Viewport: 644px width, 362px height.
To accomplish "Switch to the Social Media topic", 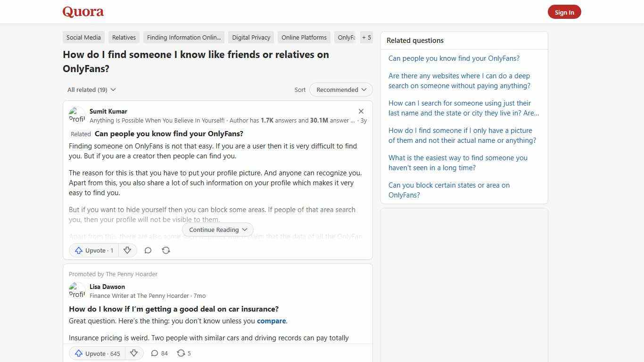I will pos(83,37).
